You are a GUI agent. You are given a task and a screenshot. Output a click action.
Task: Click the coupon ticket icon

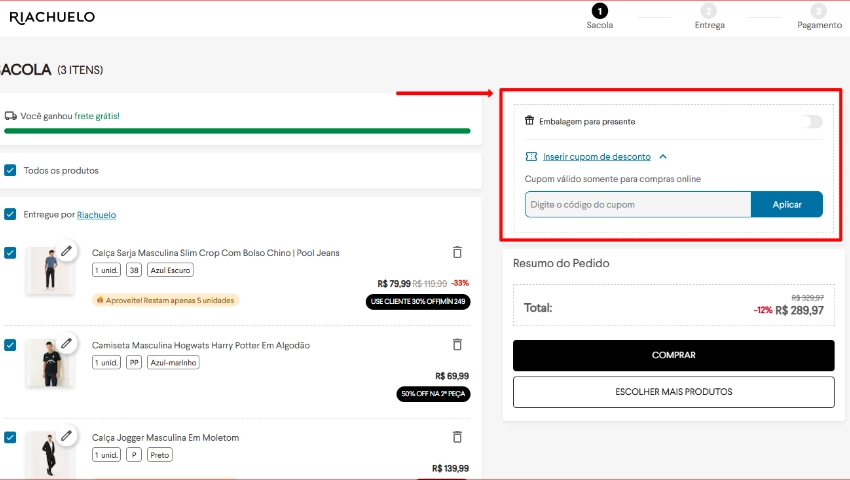(x=531, y=156)
